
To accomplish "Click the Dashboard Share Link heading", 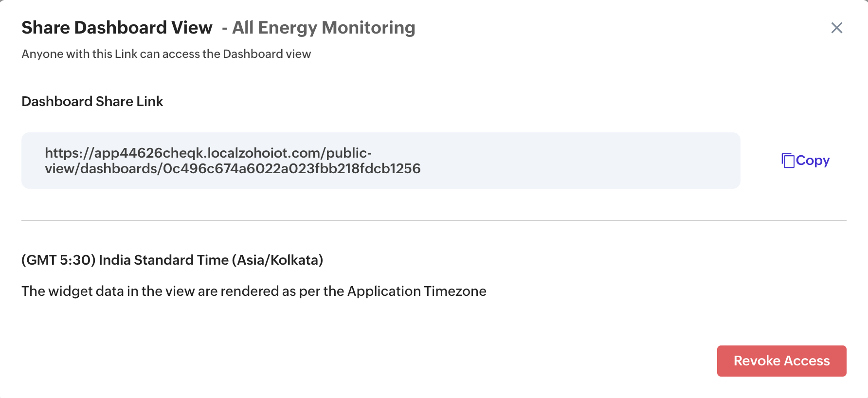I will (92, 101).
